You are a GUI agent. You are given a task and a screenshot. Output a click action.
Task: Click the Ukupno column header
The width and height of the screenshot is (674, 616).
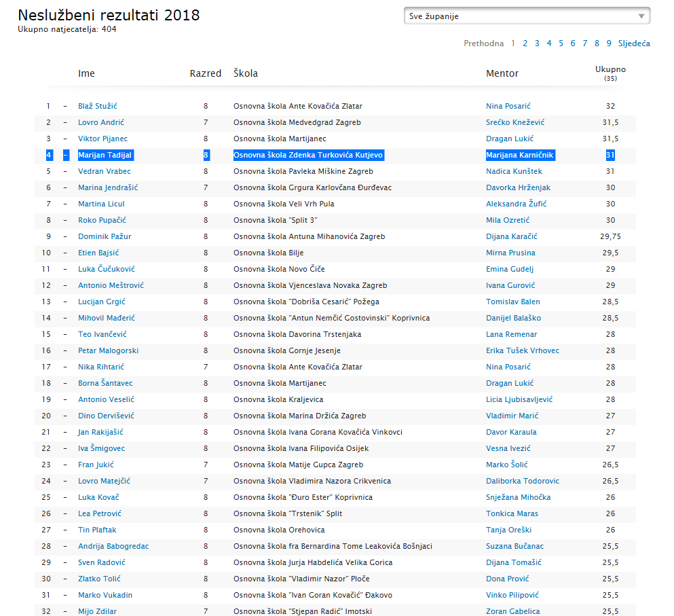[x=610, y=70]
